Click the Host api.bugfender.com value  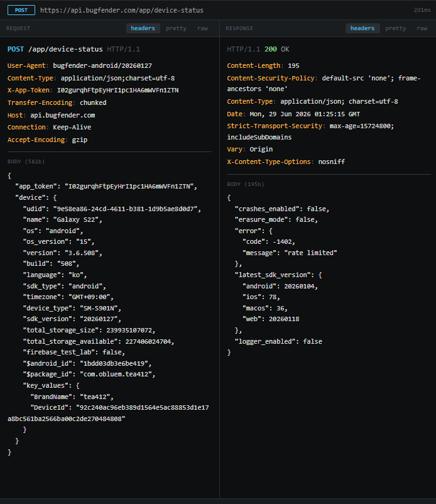(63, 116)
